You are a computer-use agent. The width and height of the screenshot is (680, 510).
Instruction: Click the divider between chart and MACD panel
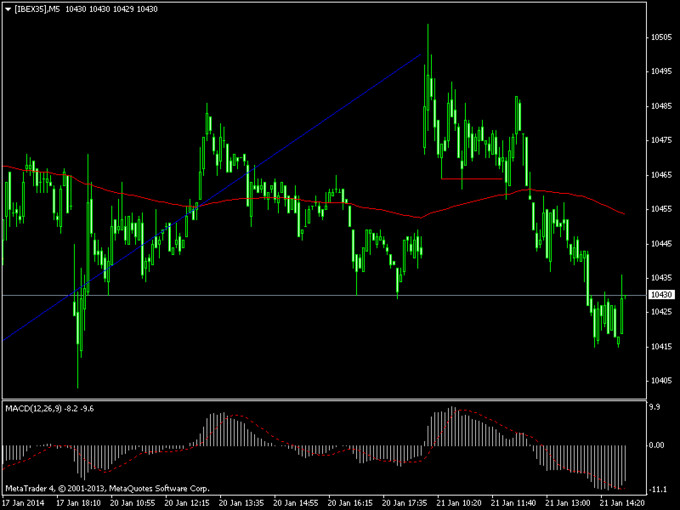320,400
